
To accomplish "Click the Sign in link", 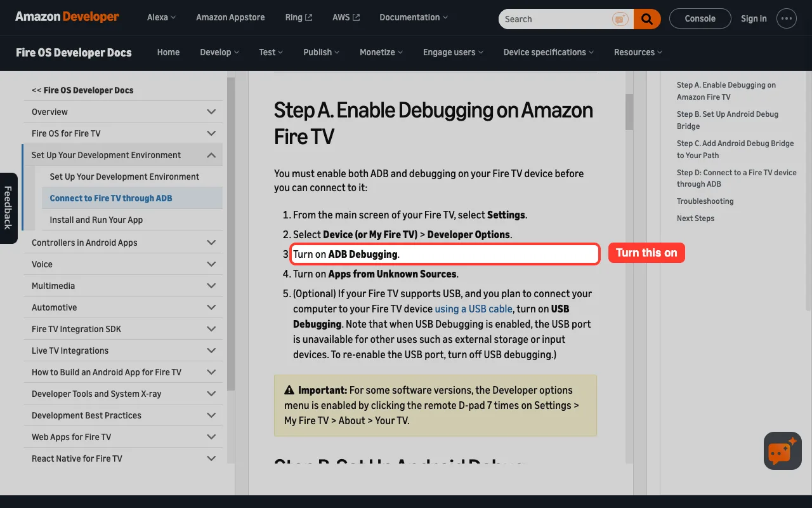I will (x=754, y=18).
